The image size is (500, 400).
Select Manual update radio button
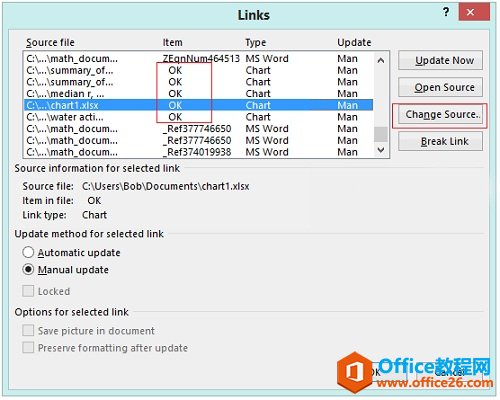(28, 269)
